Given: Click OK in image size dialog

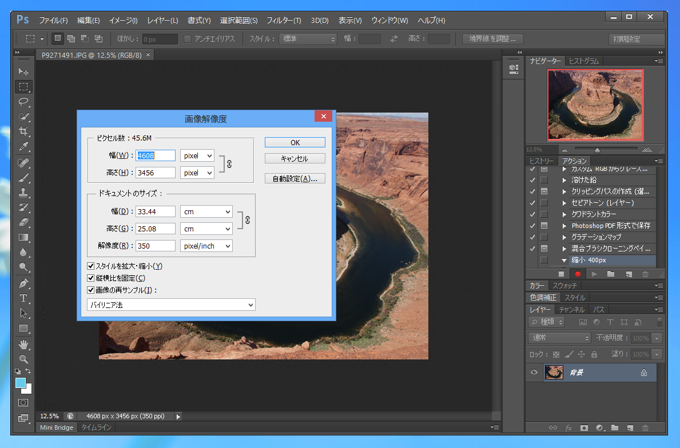Looking at the screenshot, I should click(x=295, y=143).
